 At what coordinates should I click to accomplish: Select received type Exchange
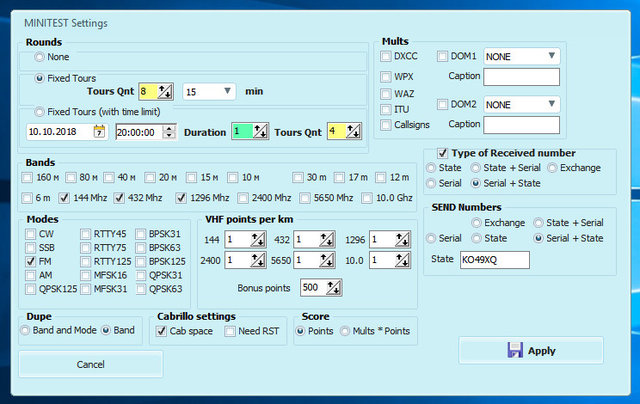tap(552, 168)
